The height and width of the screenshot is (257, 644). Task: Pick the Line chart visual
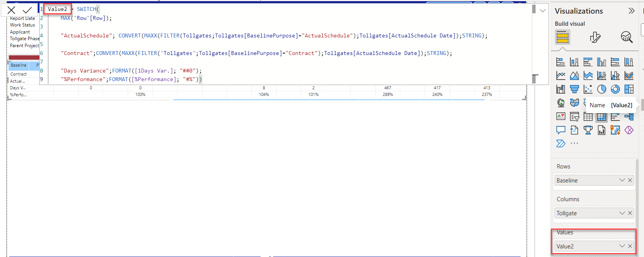pyautogui.click(x=561, y=76)
